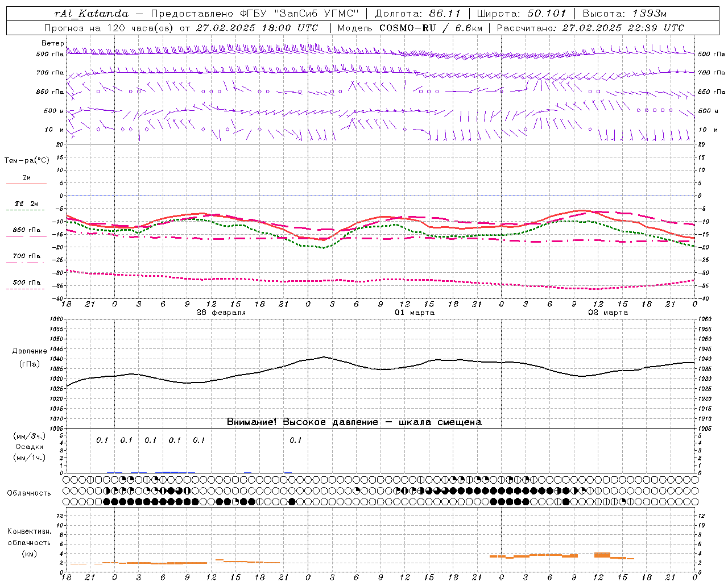The height and width of the screenshot is (582, 728).
Task: Click the Облачность cloud cover row label
Action: pos(29,493)
